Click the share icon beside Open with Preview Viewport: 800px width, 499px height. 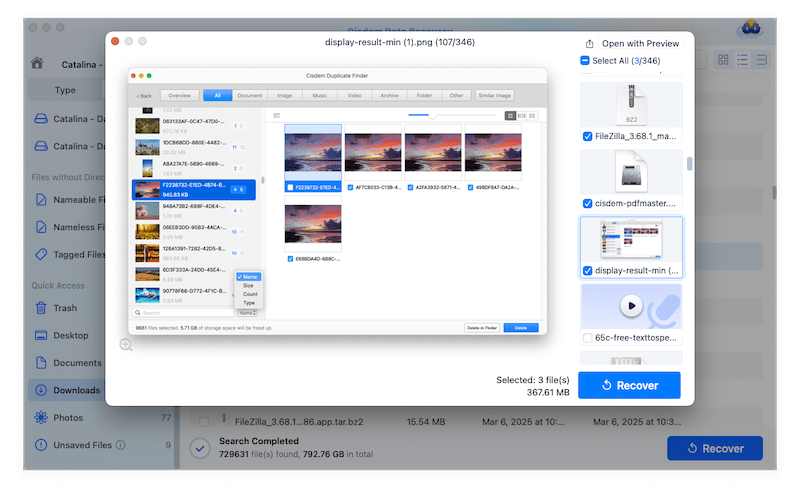click(x=590, y=44)
